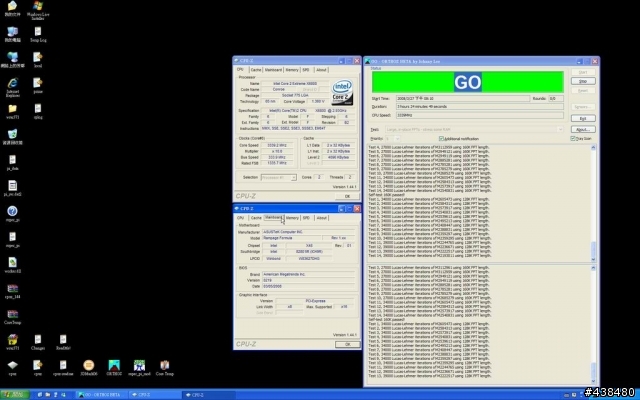Click the upper ORTHOS log pane scrollbar
The image size is (640, 400).
tap(593, 203)
